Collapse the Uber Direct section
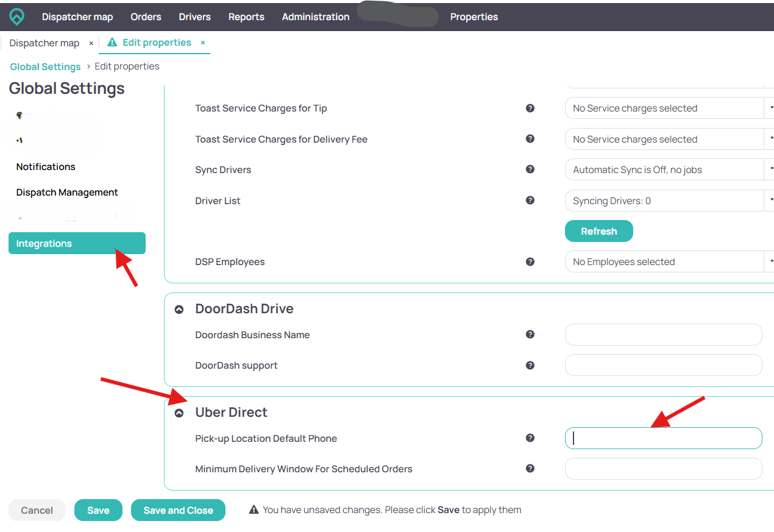 (179, 413)
